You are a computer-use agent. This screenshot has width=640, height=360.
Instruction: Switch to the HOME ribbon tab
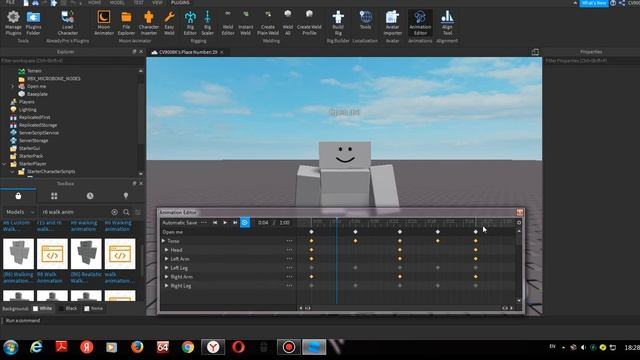coord(94,2)
